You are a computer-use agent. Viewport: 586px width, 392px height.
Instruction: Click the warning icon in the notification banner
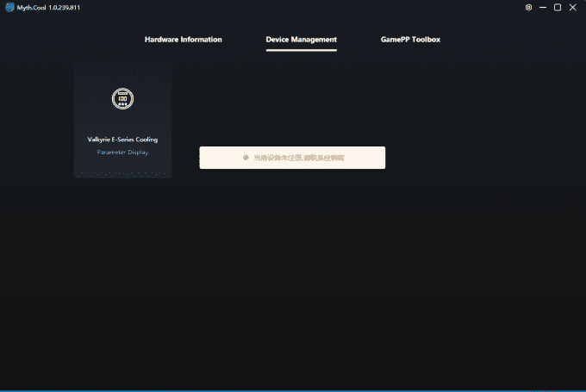246,158
